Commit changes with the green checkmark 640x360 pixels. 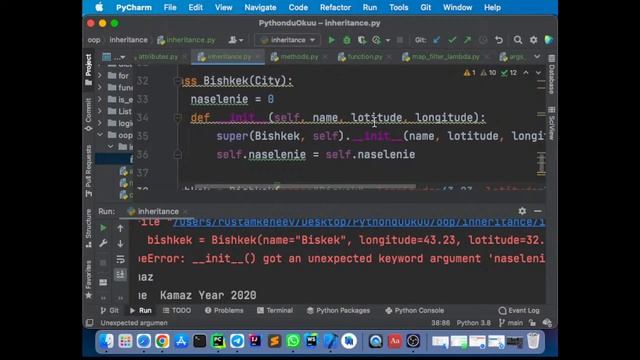(452, 40)
